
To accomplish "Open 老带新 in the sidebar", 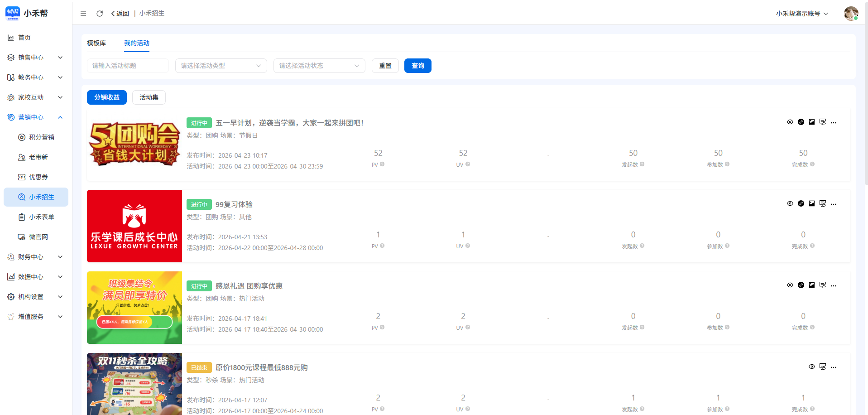I will coord(38,157).
